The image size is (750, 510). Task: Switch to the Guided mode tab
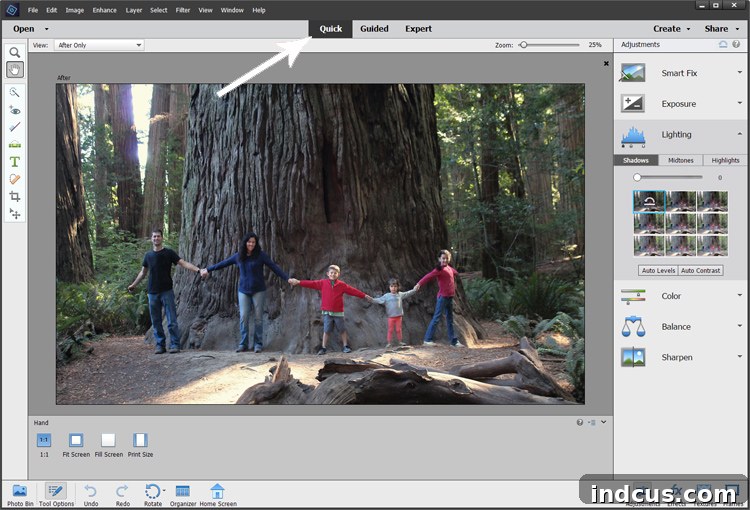(374, 29)
